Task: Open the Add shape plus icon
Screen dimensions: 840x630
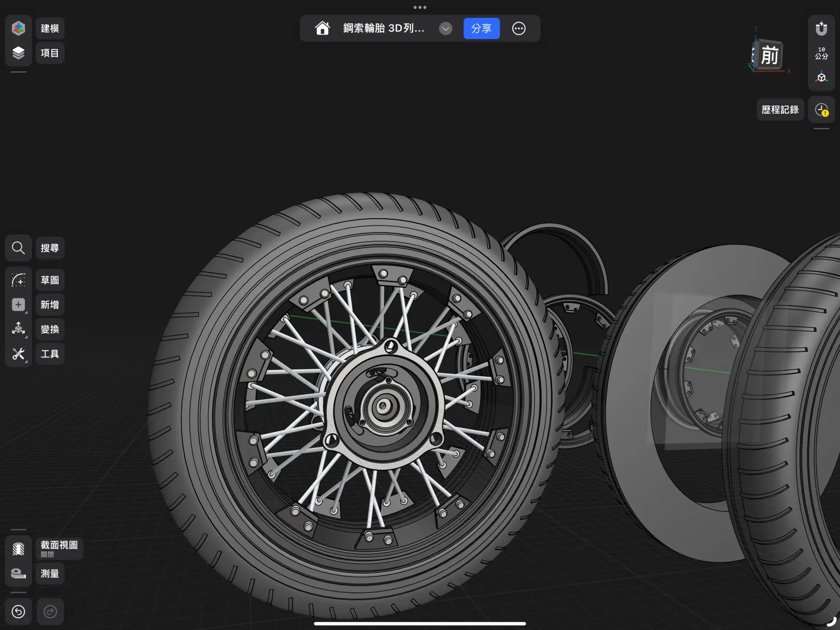Action: click(18, 305)
